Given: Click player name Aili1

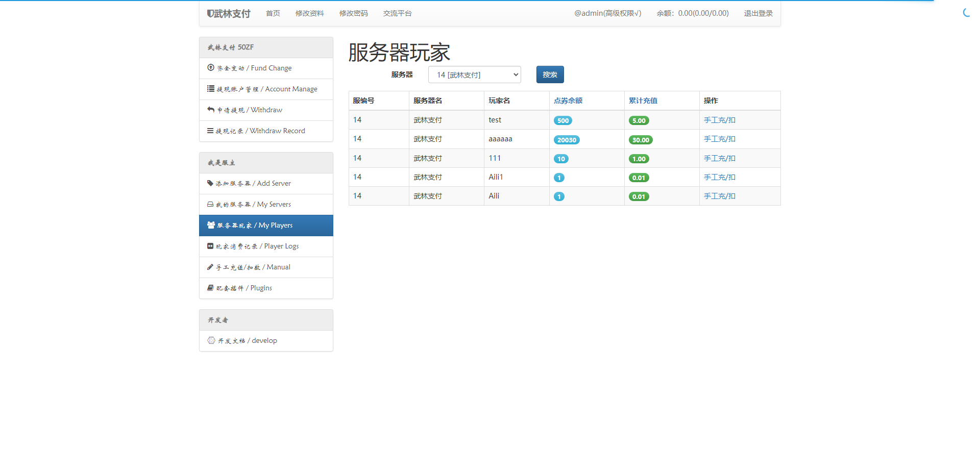Looking at the screenshot, I should click(x=496, y=177).
